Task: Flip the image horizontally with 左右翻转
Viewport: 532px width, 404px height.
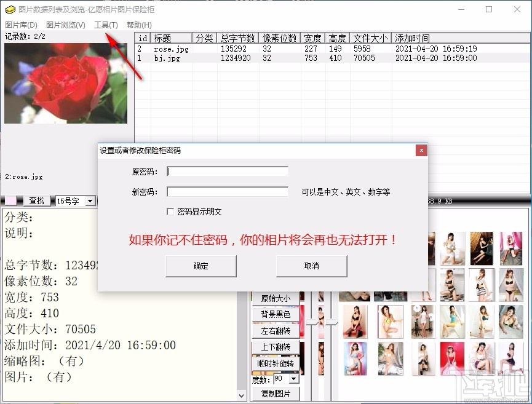Action: tap(275, 330)
